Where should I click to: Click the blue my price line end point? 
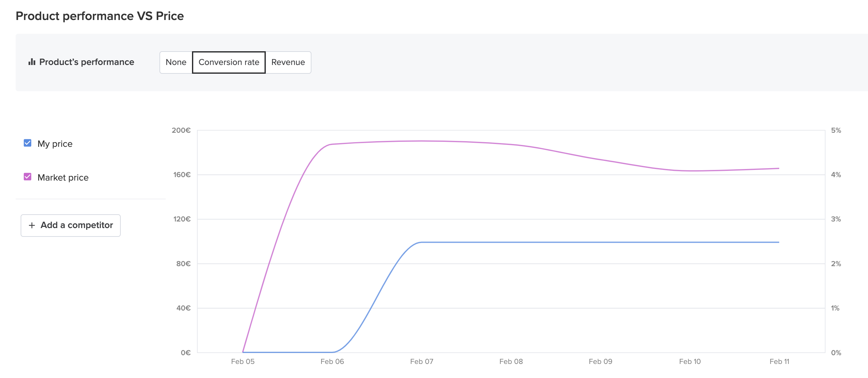[779, 242]
